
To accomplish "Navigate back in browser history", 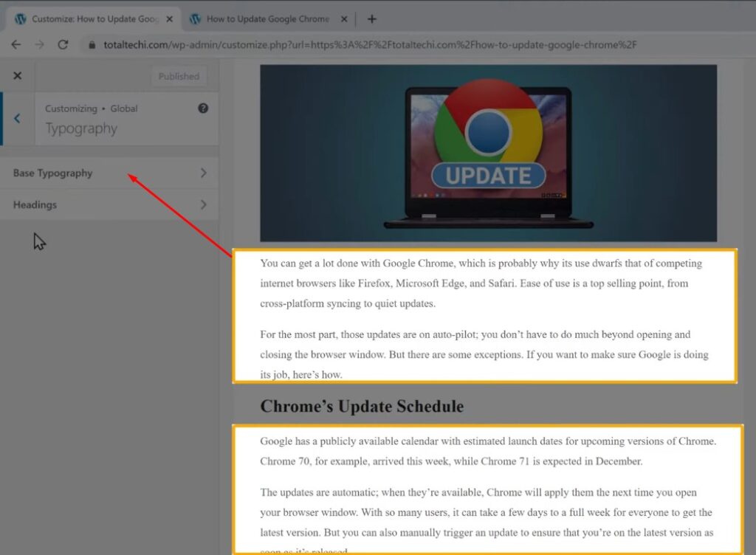I will point(16,45).
